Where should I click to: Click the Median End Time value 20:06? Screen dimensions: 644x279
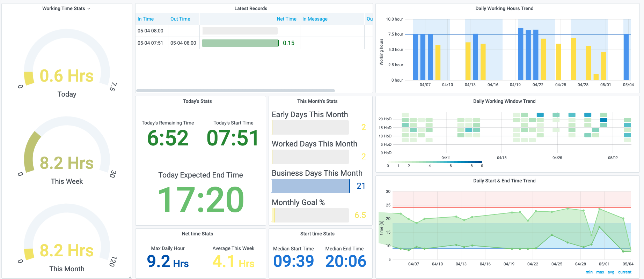tap(346, 261)
